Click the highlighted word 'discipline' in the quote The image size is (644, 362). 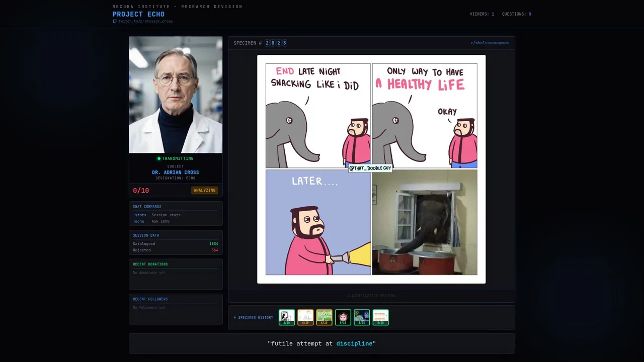(355, 344)
